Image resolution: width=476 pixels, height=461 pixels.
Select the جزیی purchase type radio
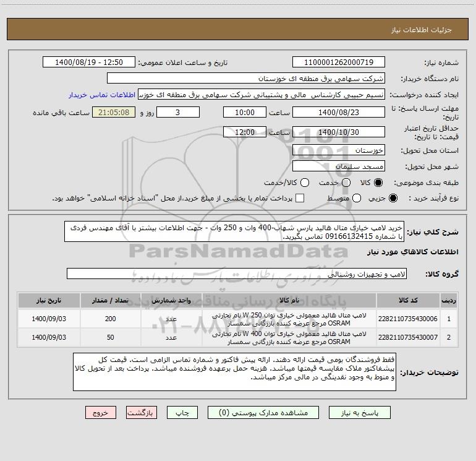coord(393,198)
